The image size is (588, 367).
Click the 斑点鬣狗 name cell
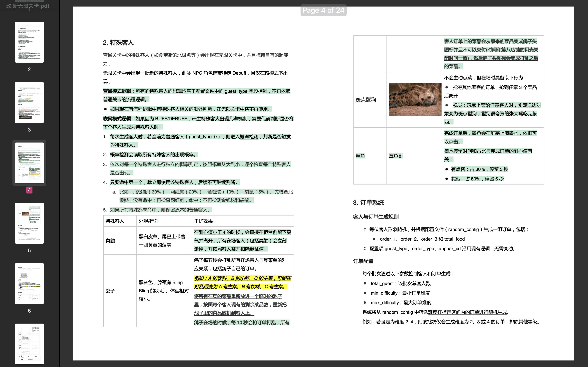[x=366, y=100]
